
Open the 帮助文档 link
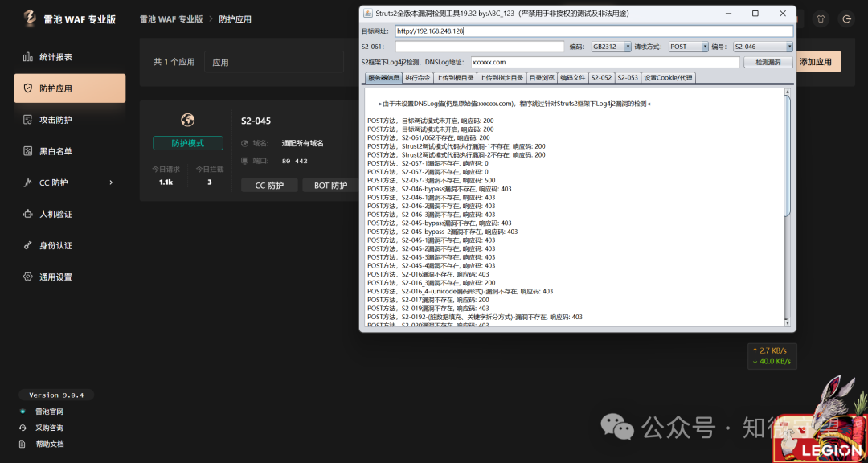pyautogui.click(x=49, y=445)
